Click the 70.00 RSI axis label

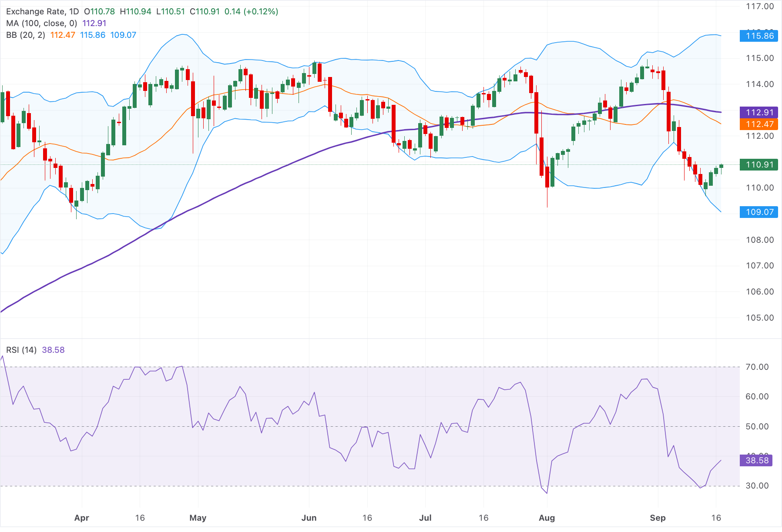(757, 367)
